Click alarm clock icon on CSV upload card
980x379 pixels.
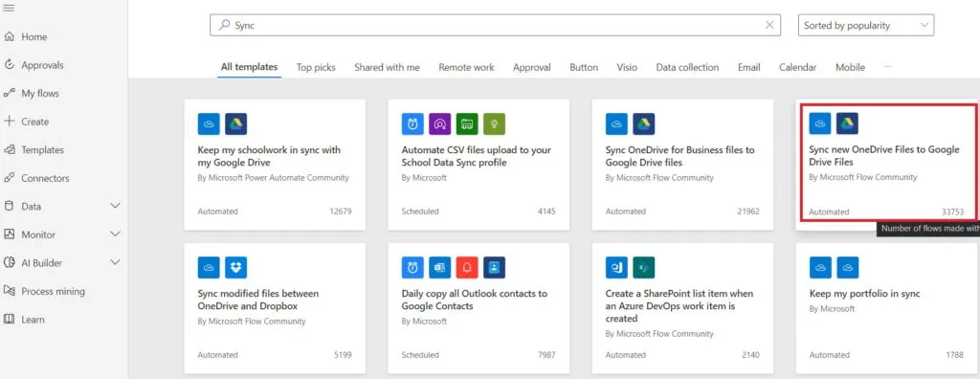pyautogui.click(x=412, y=123)
